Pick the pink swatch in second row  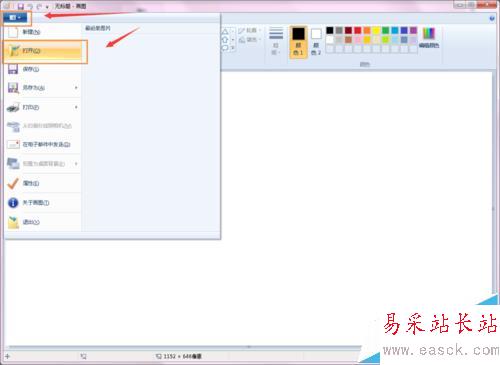point(358,40)
